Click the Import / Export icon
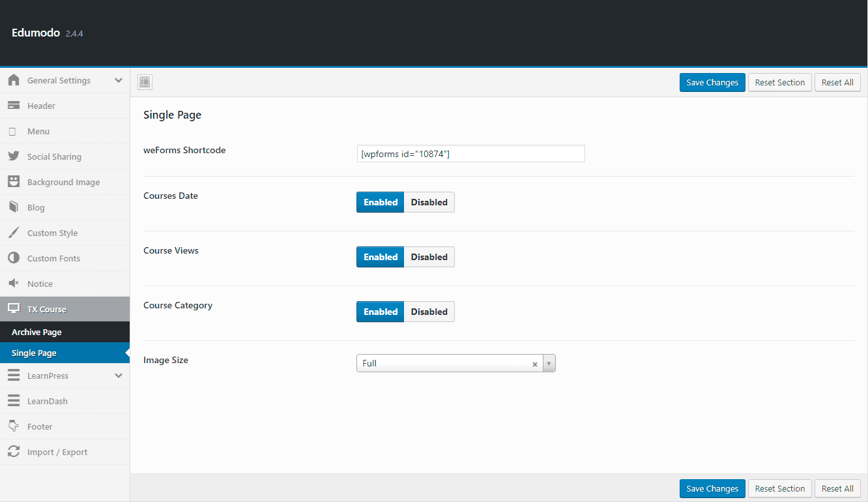This screenshot has width=868, height=502. click(x=15, y=451)
